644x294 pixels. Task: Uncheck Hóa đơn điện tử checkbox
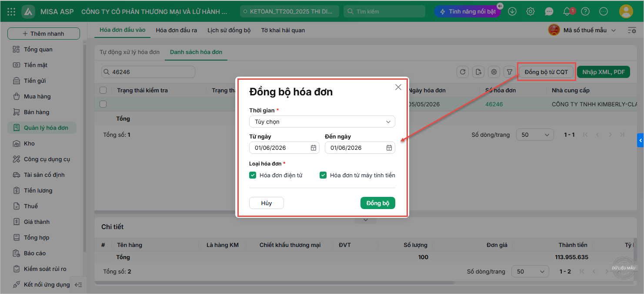pyautogui.click(x=253, y=175)
